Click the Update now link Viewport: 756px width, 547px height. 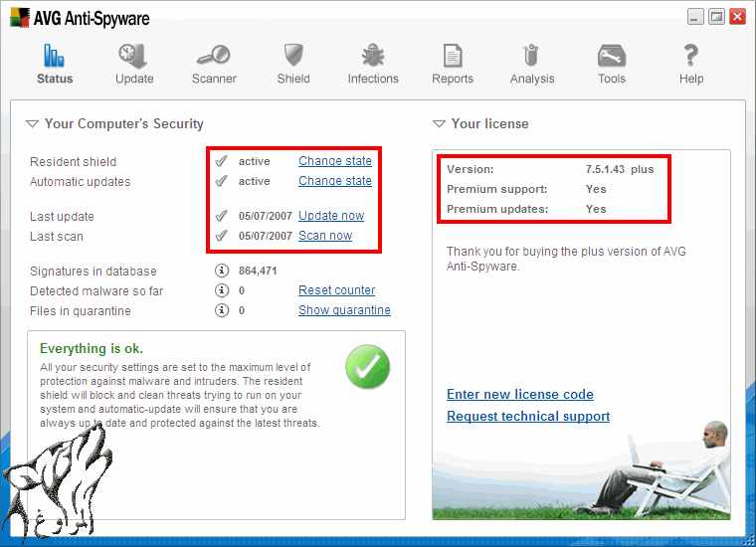point(331,216)
